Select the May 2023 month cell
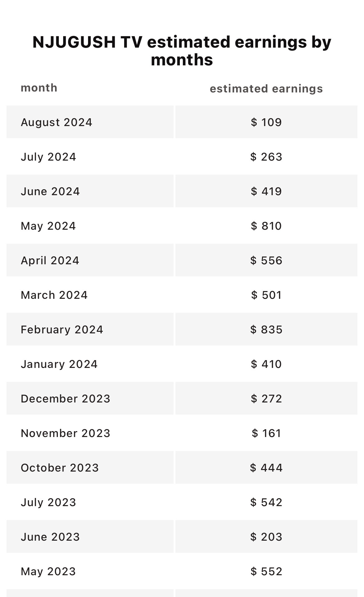 [48, 571]
